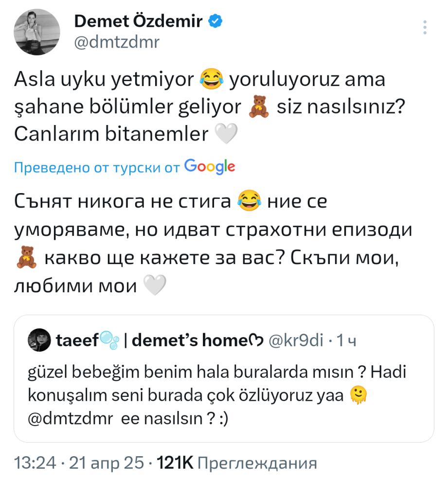Click the white heart after "любими мои"

tap(156, 286)
